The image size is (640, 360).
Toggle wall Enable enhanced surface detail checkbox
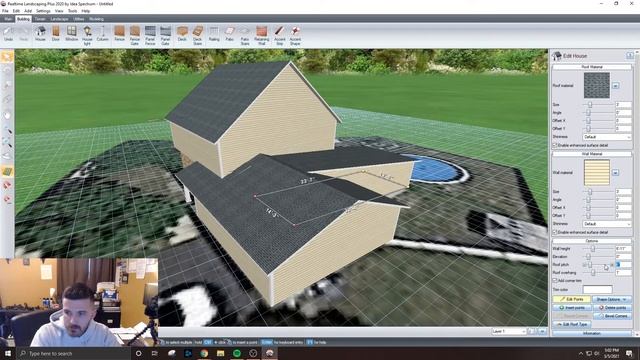click(555, 232)
